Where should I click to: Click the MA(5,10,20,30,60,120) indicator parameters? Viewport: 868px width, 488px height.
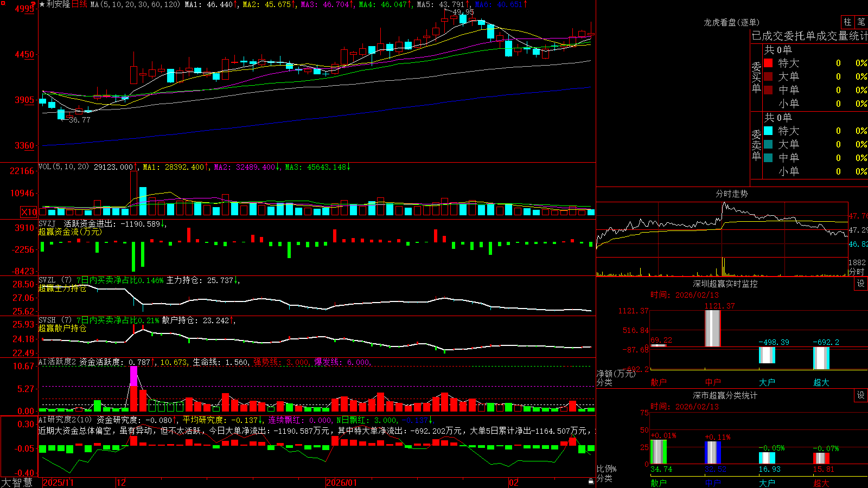135,4
